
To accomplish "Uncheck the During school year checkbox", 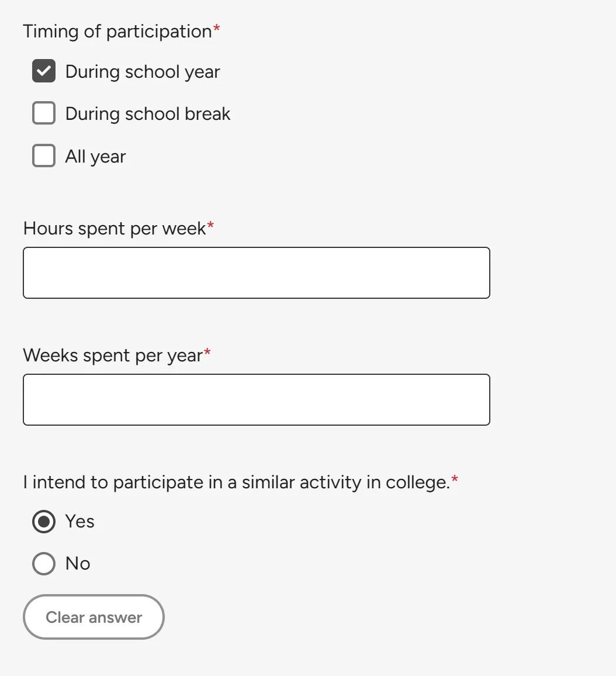I will pos(44,71).
